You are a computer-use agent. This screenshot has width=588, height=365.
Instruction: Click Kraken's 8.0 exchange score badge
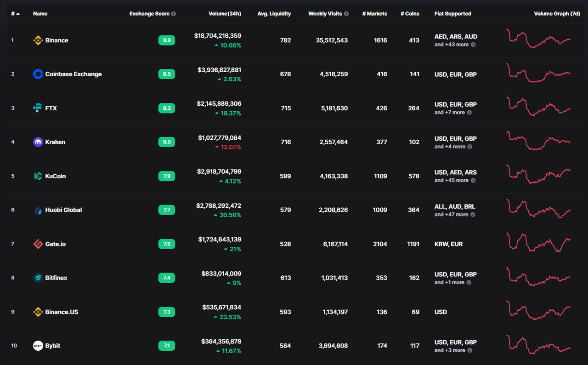tap(167, 142)
